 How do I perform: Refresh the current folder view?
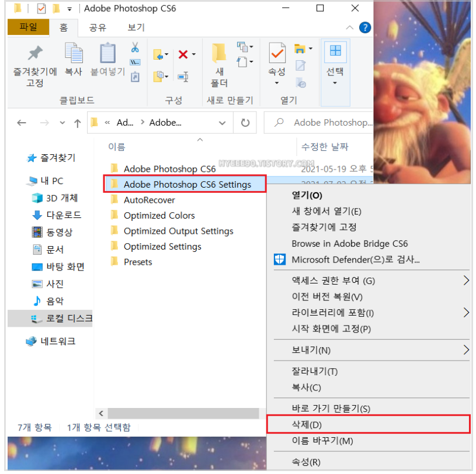(x=245, y=123)
